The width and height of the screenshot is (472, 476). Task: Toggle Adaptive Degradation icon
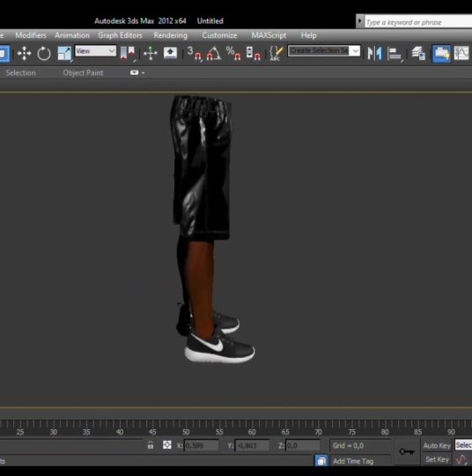click(321, 460)
